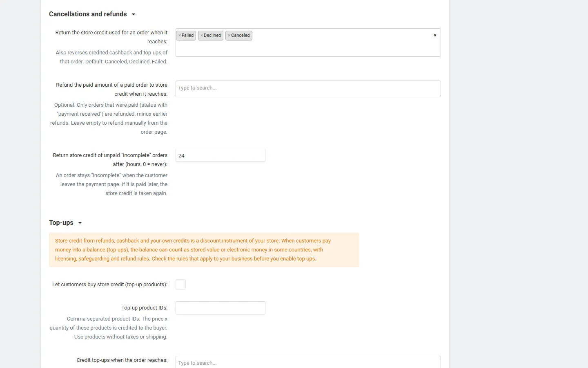Click 'Also reverses credited cashback' help text
Image resolution: width=588 pixels, height=368 pixels.
[111, 57]
